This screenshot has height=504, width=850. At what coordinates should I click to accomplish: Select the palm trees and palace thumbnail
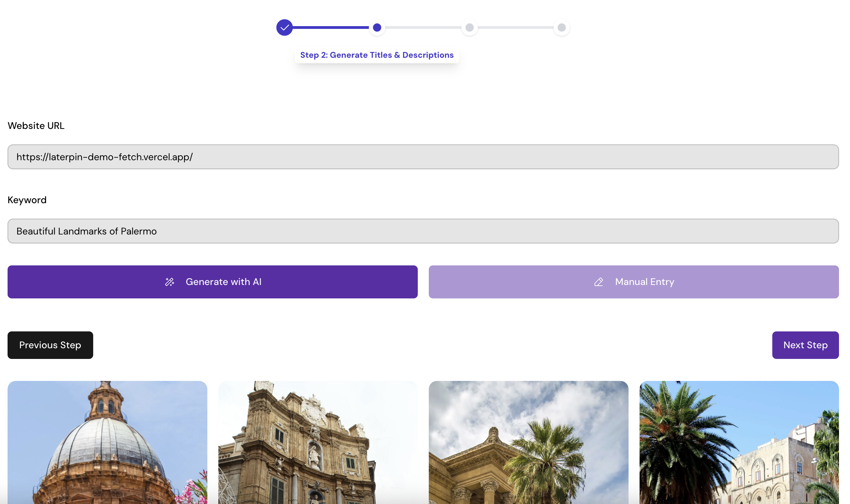pyautogui.click(x=739, y=442)
